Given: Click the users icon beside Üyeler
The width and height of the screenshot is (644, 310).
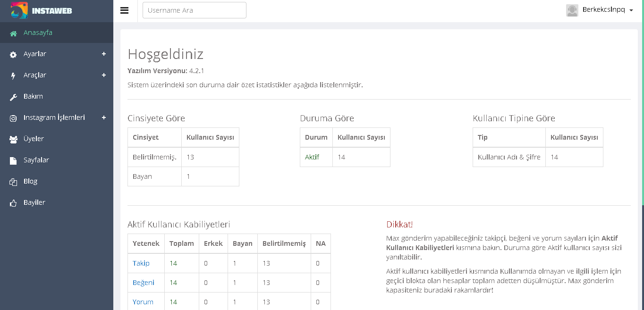Looking at the screenshot, I should pyautogui.click(x=13, y=140).
